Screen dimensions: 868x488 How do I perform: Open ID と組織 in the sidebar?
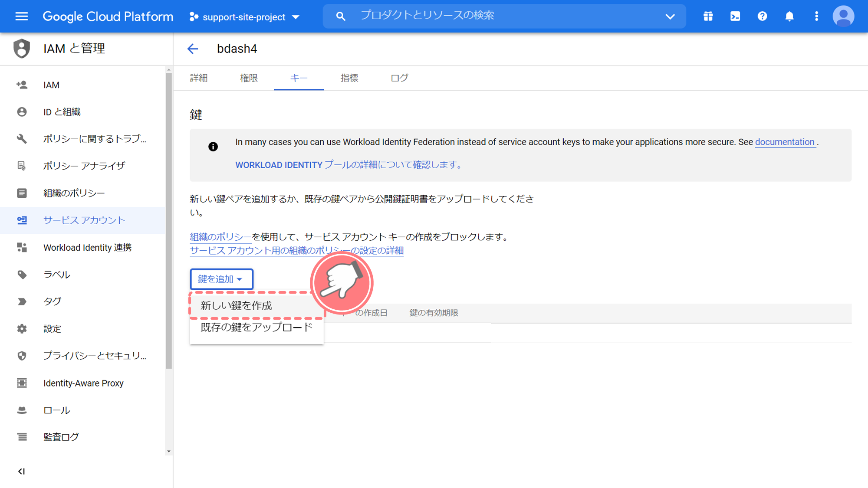[x=82, y=112]
